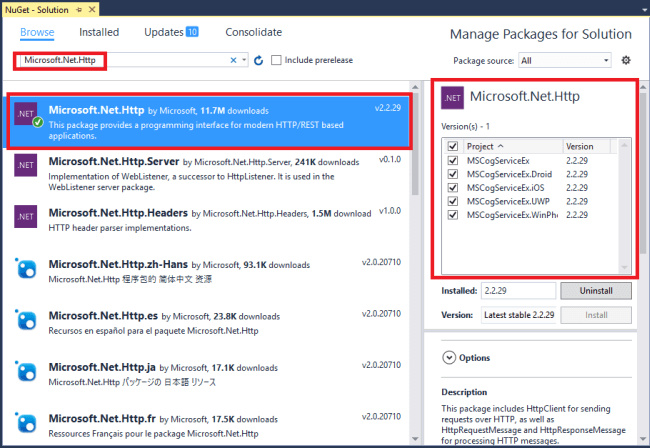The width and height of the screenshot is (650, 448).
Task: Click Microsoft.Net.Http.zh-Hans package icon
Action: 26,268
